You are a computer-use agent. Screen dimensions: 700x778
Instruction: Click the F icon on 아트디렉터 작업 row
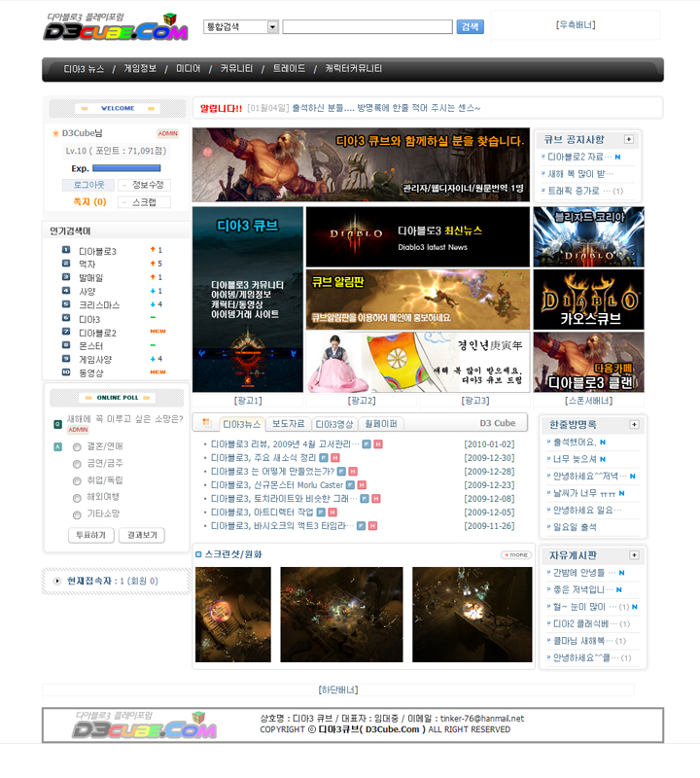[x=321, y=513]
